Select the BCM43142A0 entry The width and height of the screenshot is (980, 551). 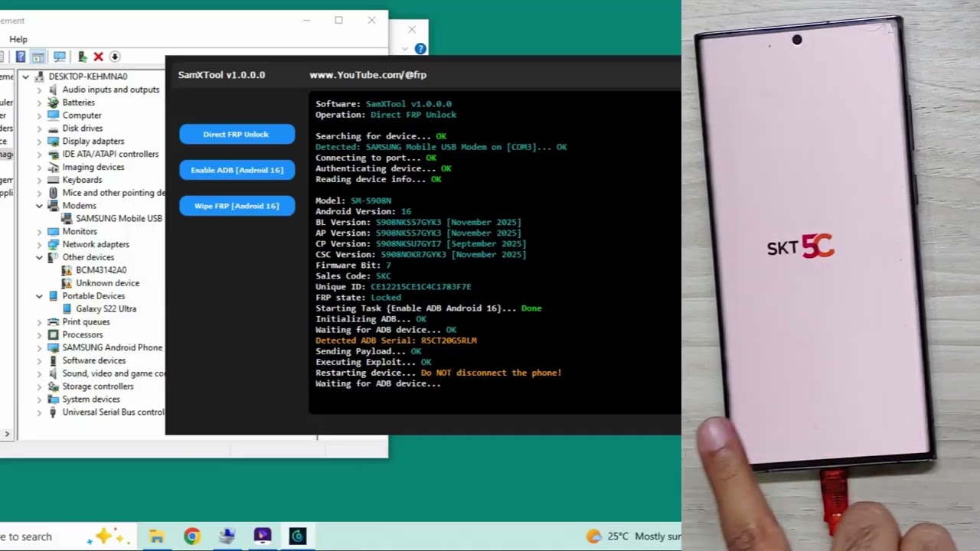pos(101,270)
